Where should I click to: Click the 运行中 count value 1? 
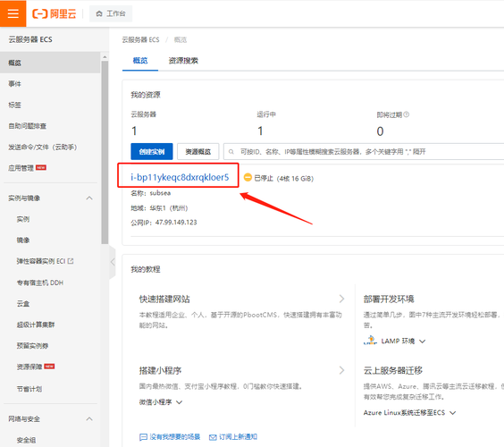pos(260,131)
